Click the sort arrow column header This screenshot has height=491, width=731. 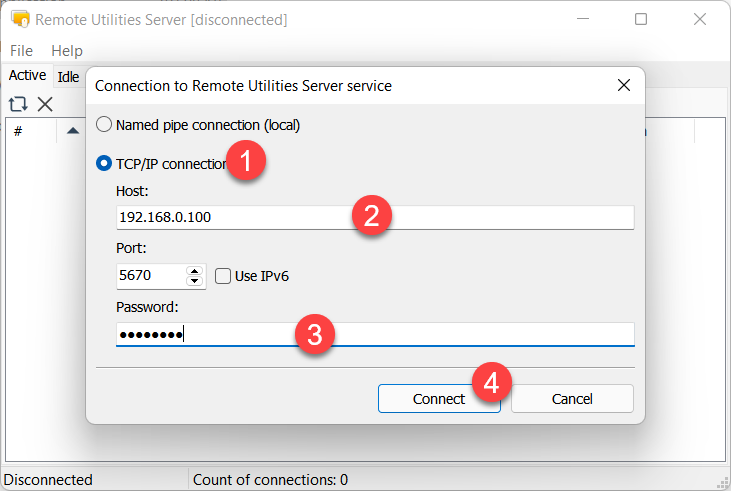coord(73,131)
